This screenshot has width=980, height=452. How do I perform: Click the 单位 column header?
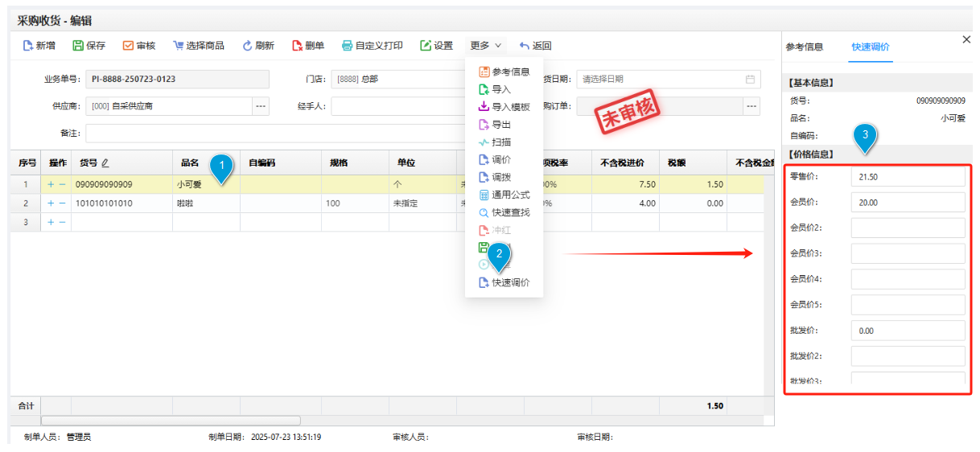click(x=423, y=162)
